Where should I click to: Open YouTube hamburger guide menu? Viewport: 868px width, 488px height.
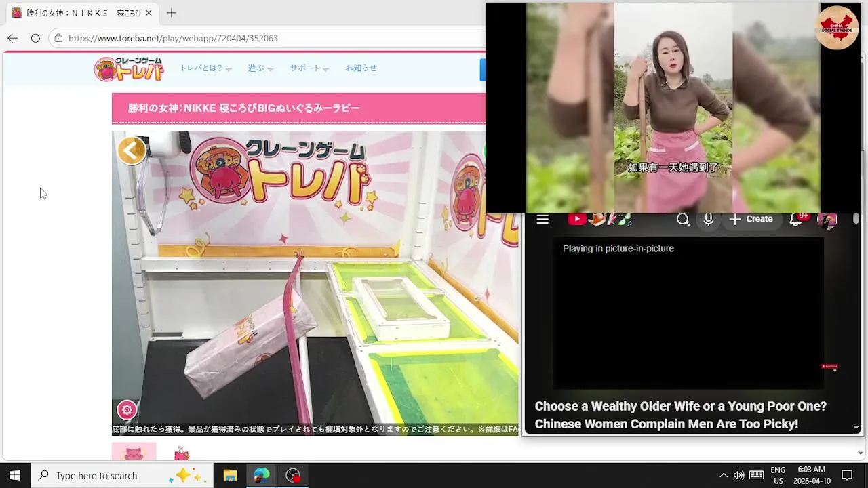point(542,220)
